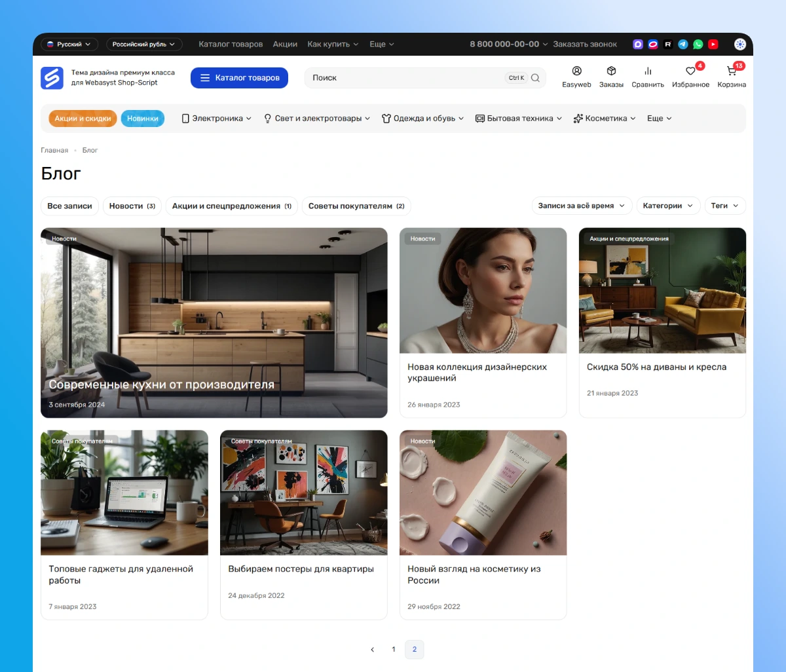Expand the Русский language dropdown
The image size is (786, 672).
69,45
